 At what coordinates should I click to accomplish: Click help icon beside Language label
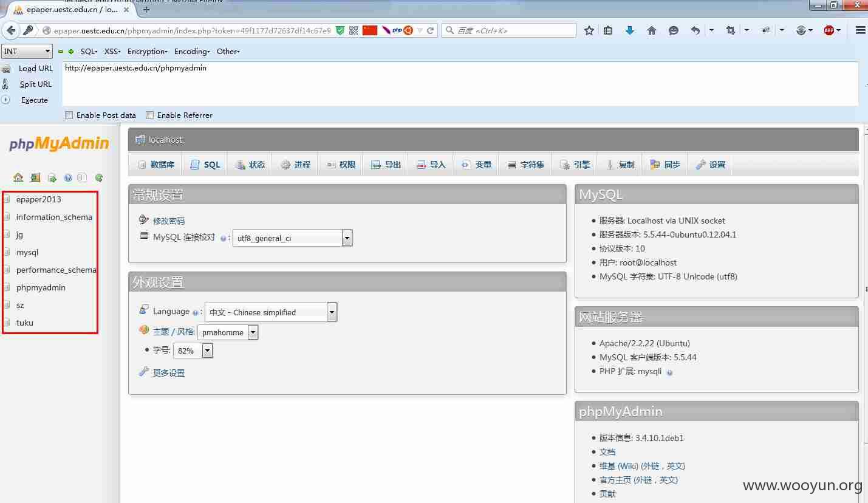(196, 313)
